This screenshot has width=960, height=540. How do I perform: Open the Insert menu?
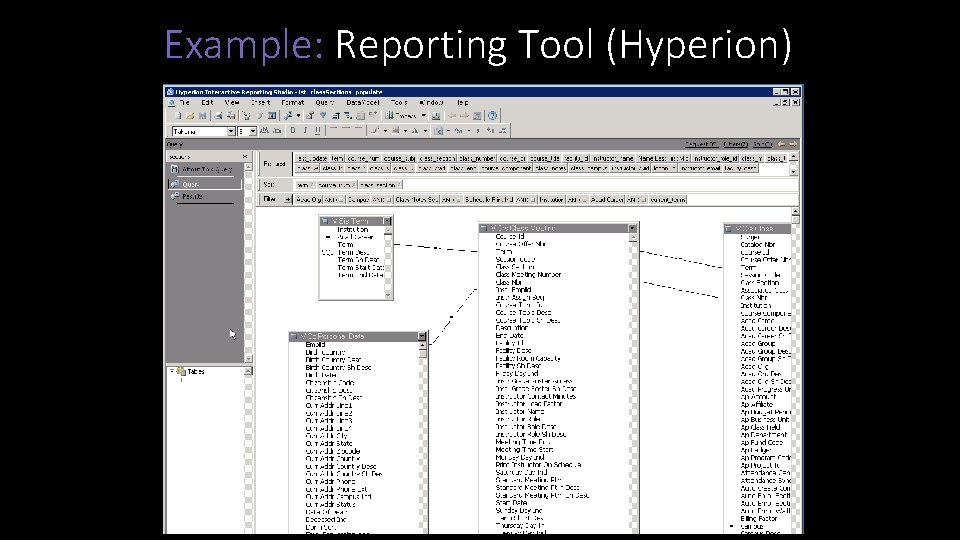[x=260, y=102]
